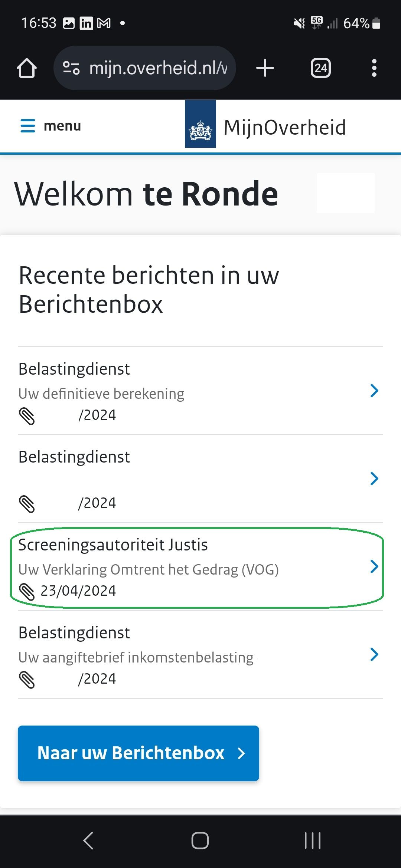Switch tabs using the tab counter showing 24

(320, 68)
